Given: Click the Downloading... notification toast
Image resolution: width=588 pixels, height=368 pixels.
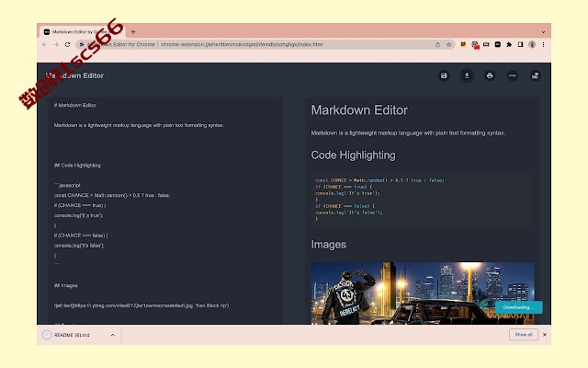Looking at the screenshot, I should 518,307.
